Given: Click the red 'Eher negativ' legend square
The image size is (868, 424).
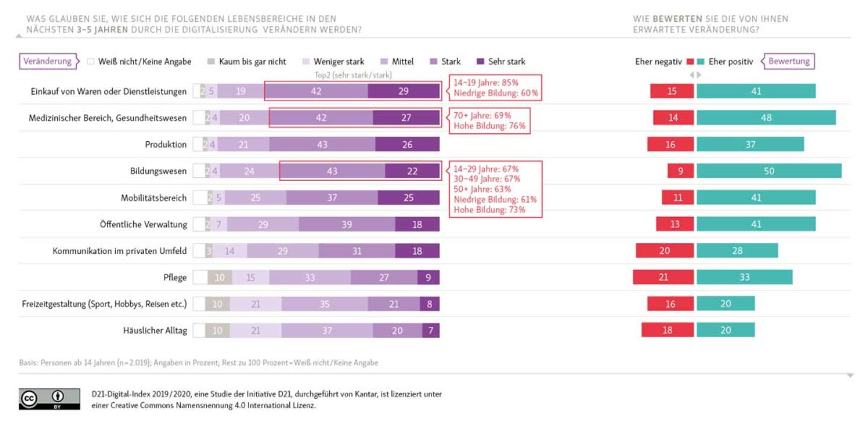Looking at the screenshot, I should point(690,62).
